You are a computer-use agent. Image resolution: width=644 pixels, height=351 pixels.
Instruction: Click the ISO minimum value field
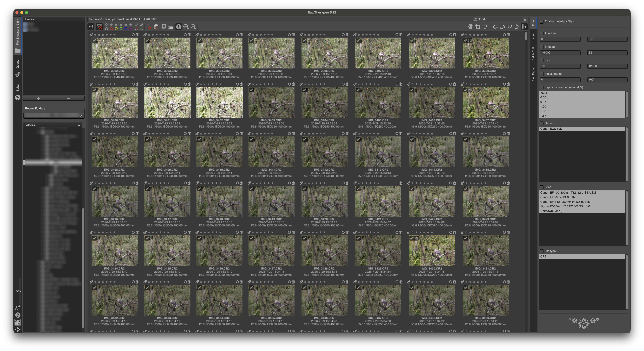pos(560,66)
